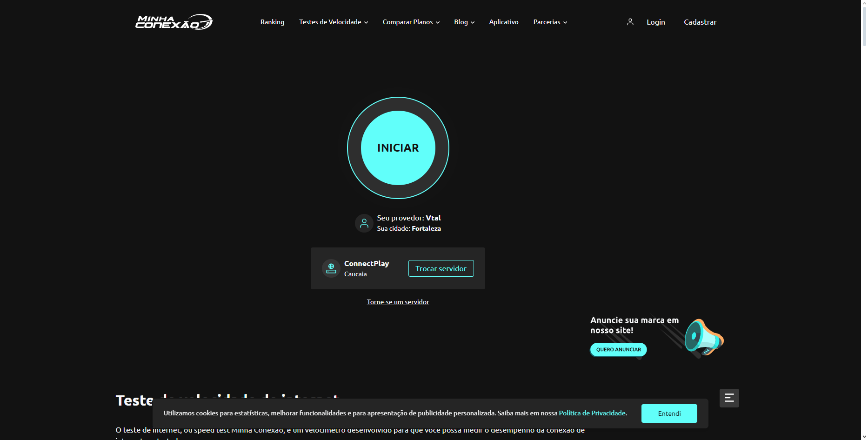
Task: Click the Caucaia server location text
Action: (355, 274)
